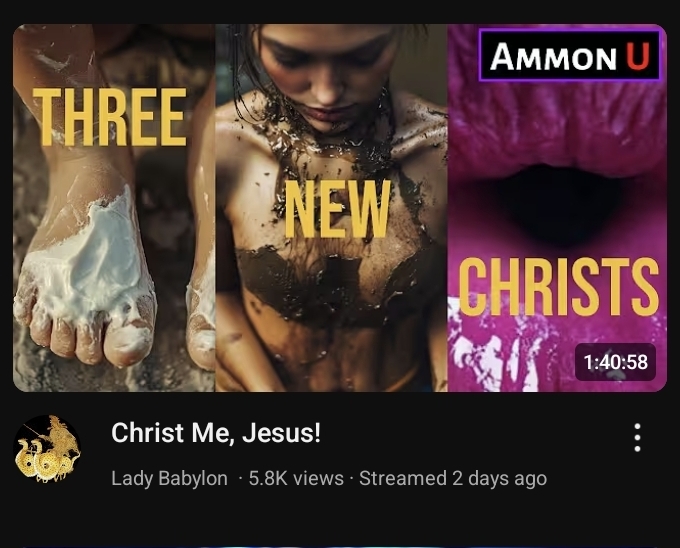
Task: Select the foot with white cream panel
Action: pyautogui.click(x=114, y=208)
